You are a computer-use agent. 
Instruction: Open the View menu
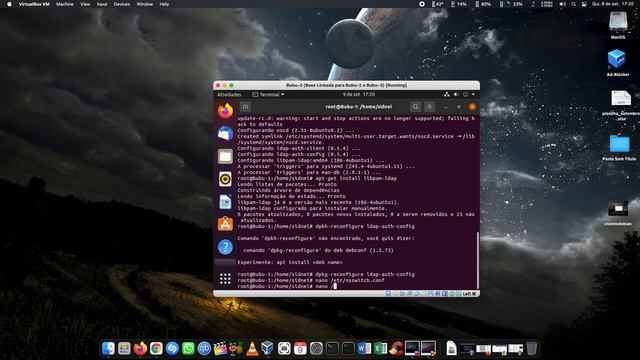[85, 4]
